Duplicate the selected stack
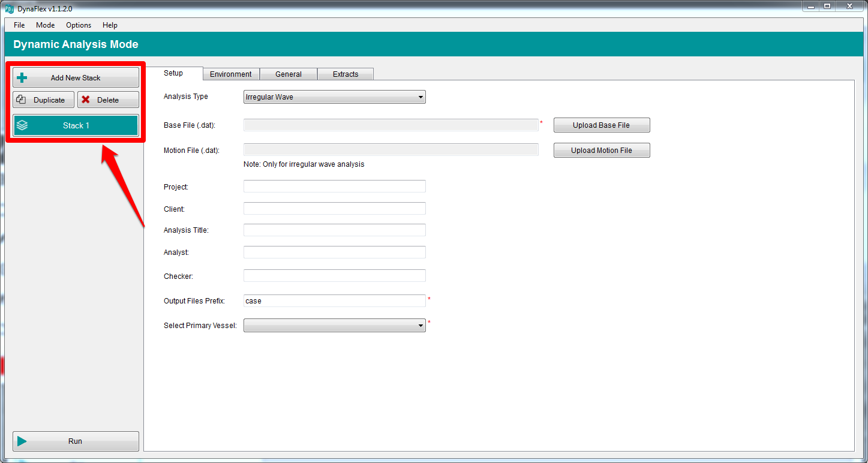 (43, 100)
